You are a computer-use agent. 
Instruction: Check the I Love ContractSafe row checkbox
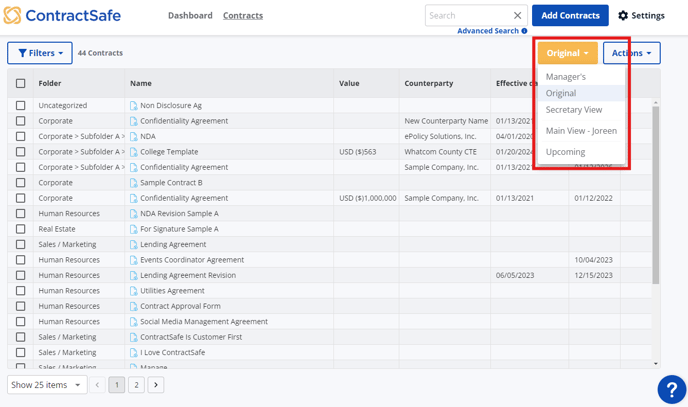[21, 352]
